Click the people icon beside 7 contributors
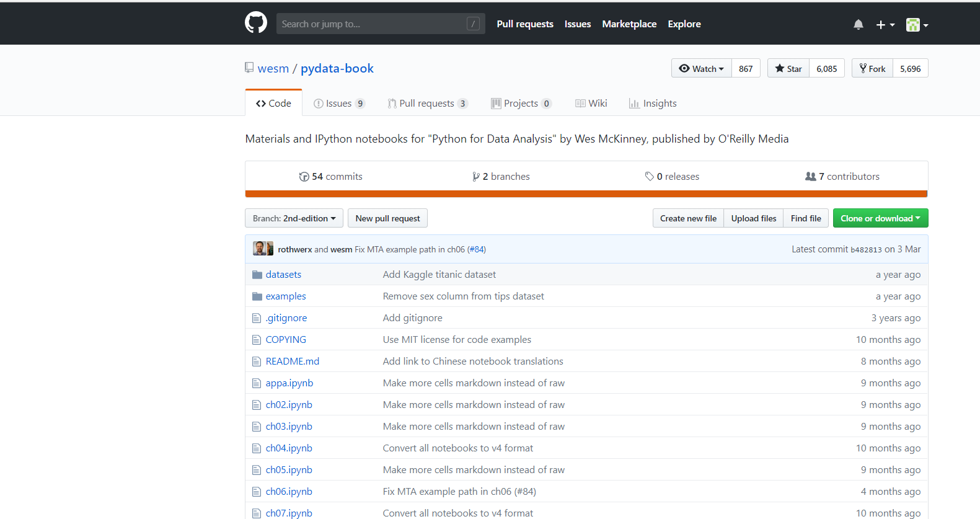980x519 pixels. point(810,177)
